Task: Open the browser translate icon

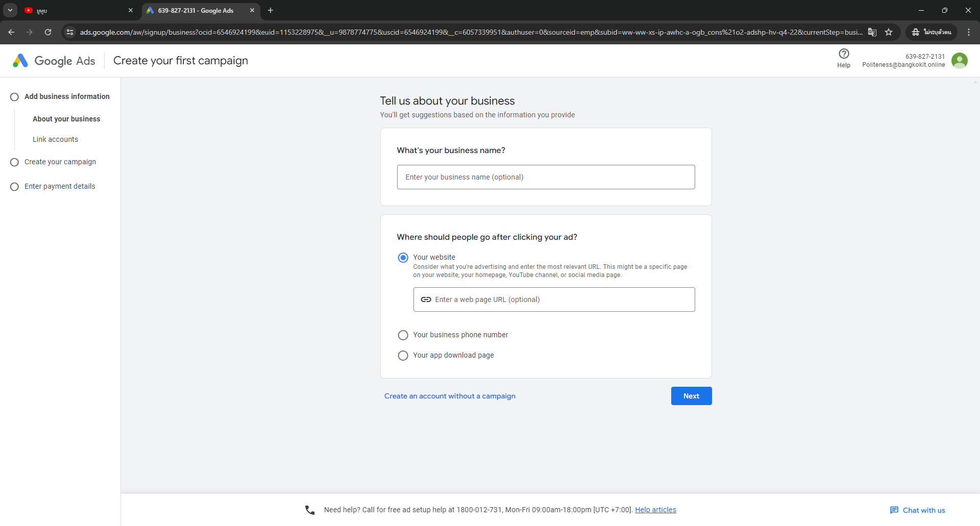Action: [x=872, y=32]
